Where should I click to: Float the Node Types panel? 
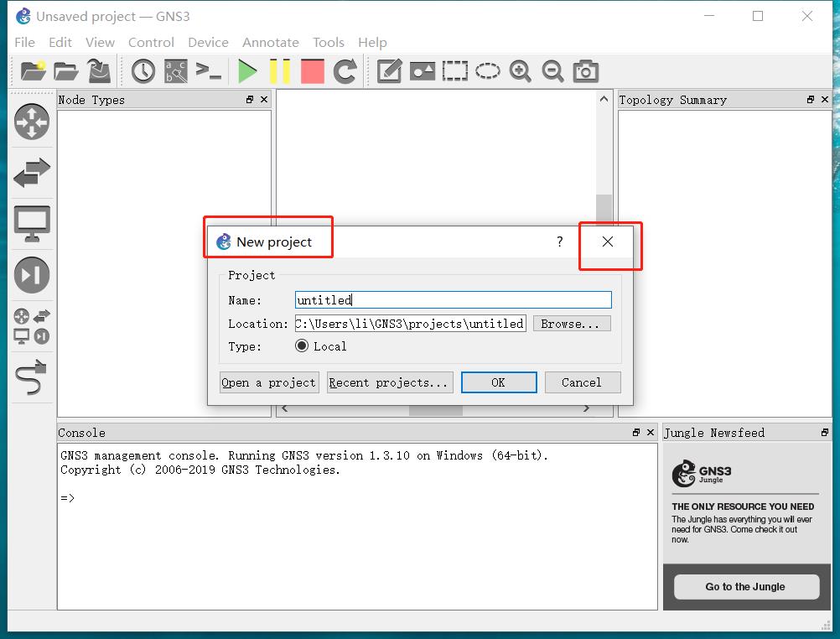tap(250, 100)
